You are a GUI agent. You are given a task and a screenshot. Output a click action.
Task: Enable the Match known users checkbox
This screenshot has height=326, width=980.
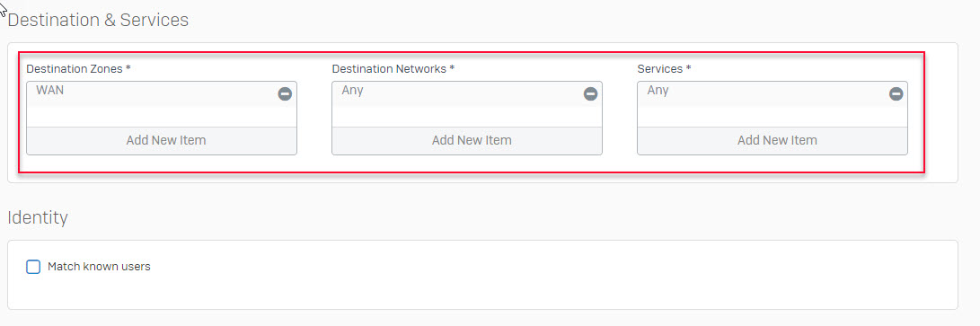tap(33, 267)
